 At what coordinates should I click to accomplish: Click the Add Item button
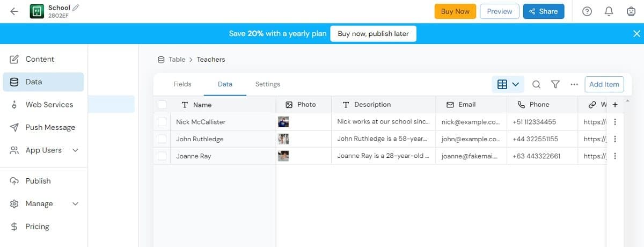tap(604, 84)
